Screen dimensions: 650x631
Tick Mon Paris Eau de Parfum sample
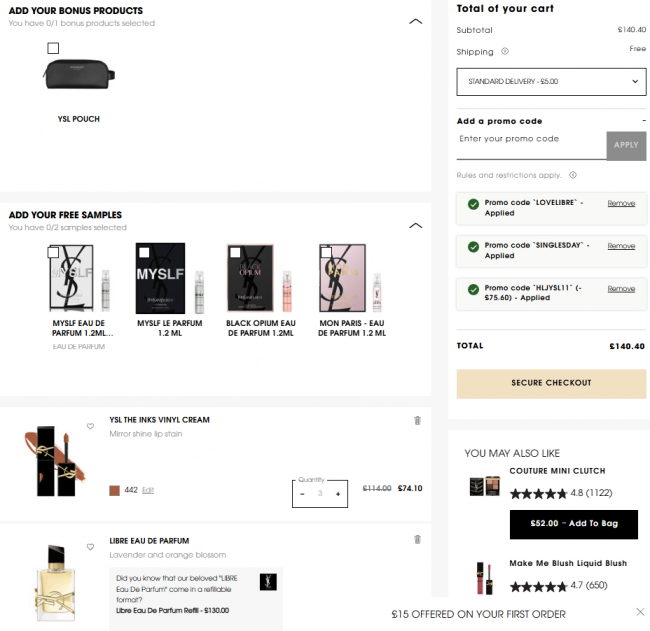pos(327,253)
